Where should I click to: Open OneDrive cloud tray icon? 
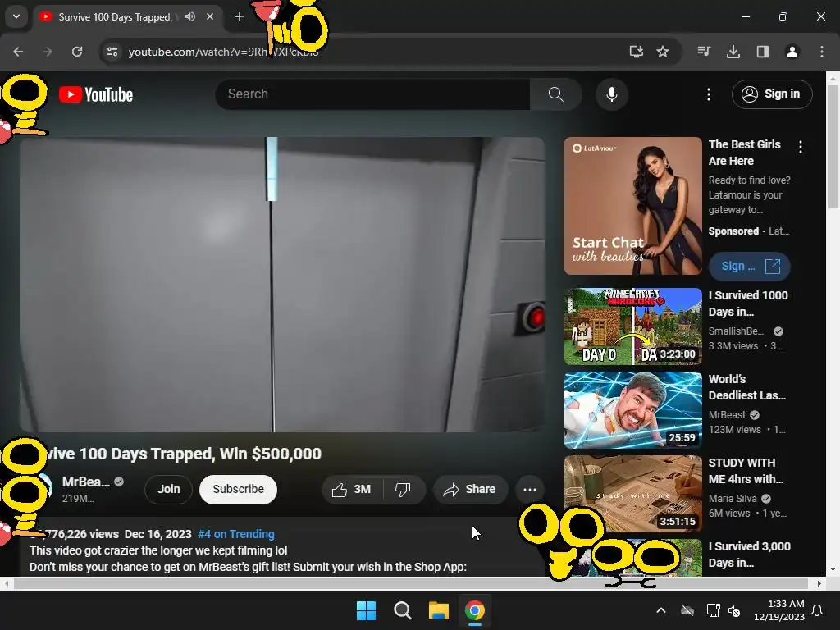(687, 610)
